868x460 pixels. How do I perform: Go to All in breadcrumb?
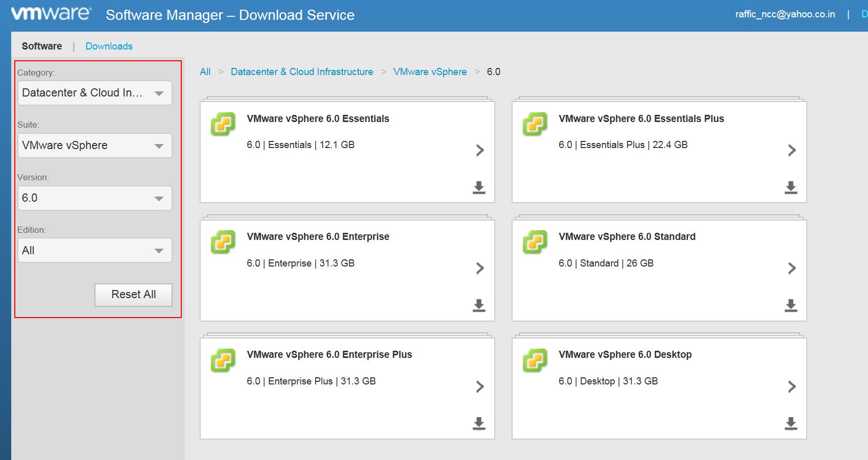coord(205,71)
